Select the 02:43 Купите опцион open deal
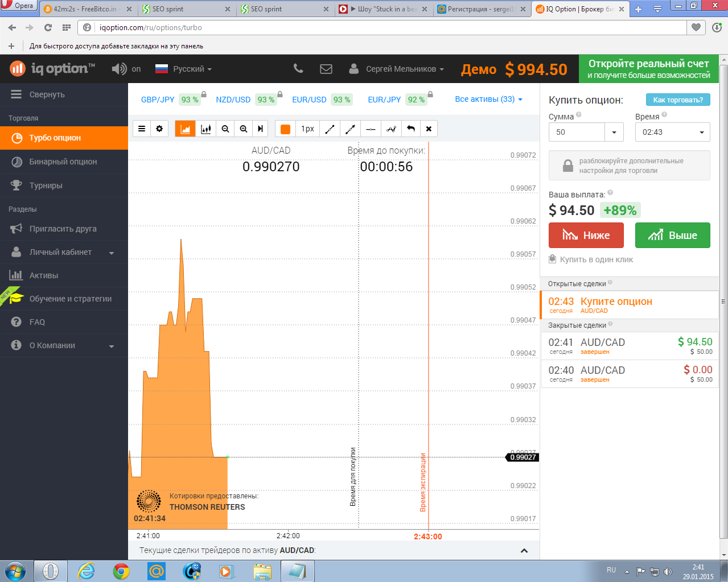The width and height of the screenshot is (728, 582). pyautogui.click(x=630, y=305)
